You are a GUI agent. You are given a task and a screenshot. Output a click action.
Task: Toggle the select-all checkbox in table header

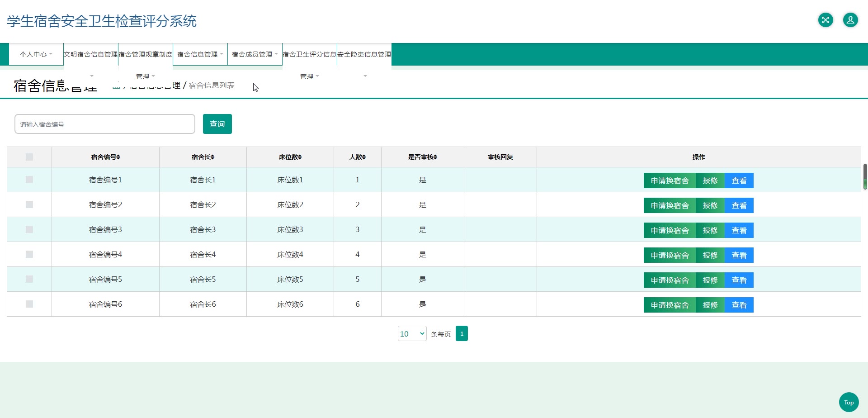(29, 157)
